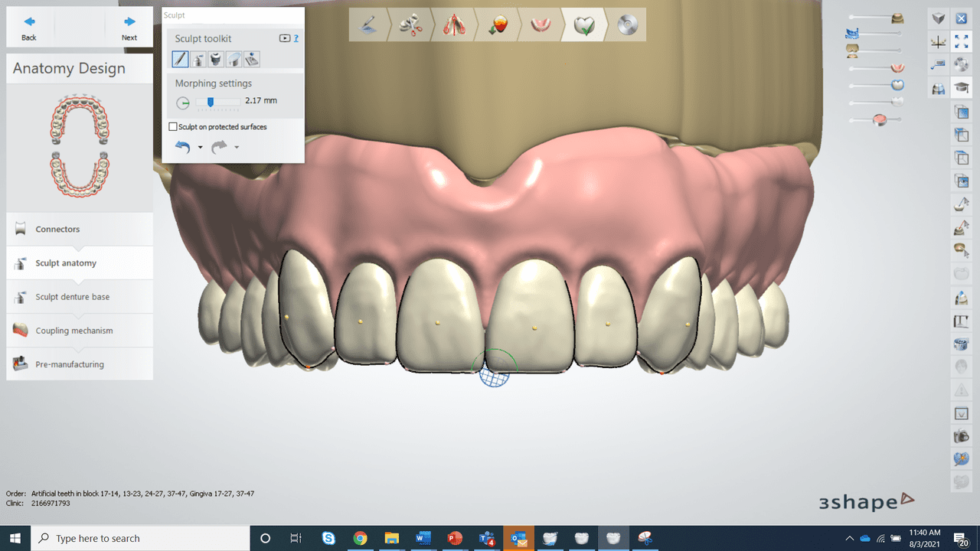Open PowerPoint from the Windows taskbar
The height and width of the screenshot is (551, 980).
coord(455,538)
